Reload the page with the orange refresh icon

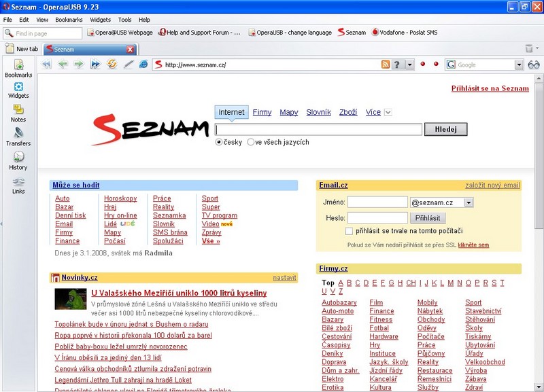(112, 64)
